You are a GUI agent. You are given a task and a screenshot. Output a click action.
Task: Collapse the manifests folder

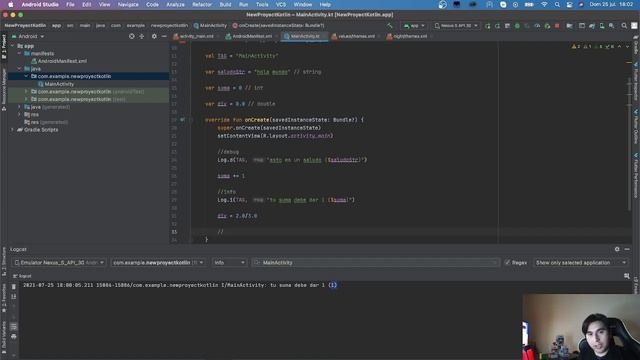[x=19, y=53]
